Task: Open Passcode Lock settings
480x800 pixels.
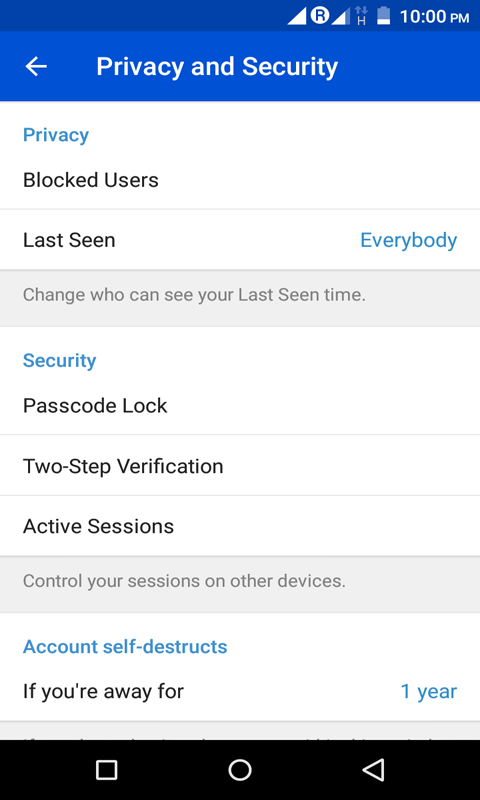Action: tap(240, 406)
